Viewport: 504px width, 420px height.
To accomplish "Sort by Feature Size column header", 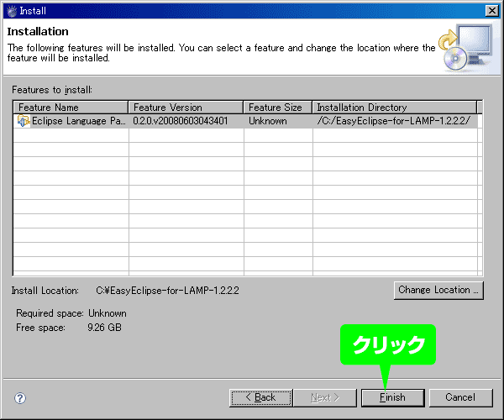I will click(278, 108).
